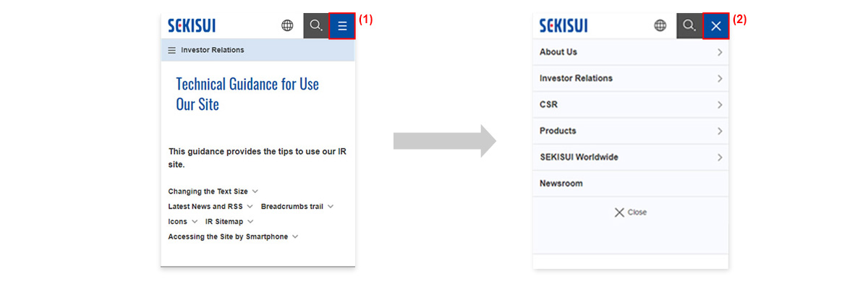Open the Newsroom menu entry
The image size is (868, 287).
coord(631,184)
